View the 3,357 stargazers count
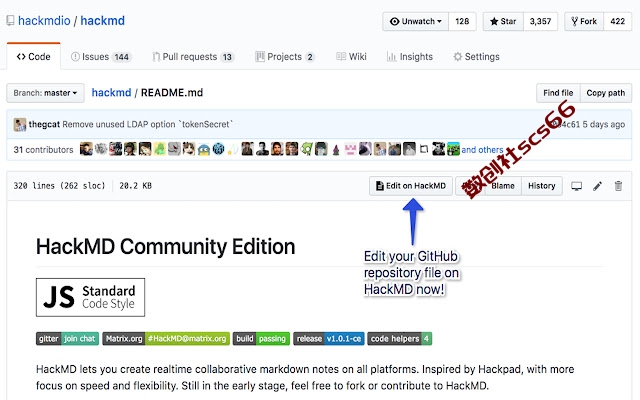 point(540,21)
